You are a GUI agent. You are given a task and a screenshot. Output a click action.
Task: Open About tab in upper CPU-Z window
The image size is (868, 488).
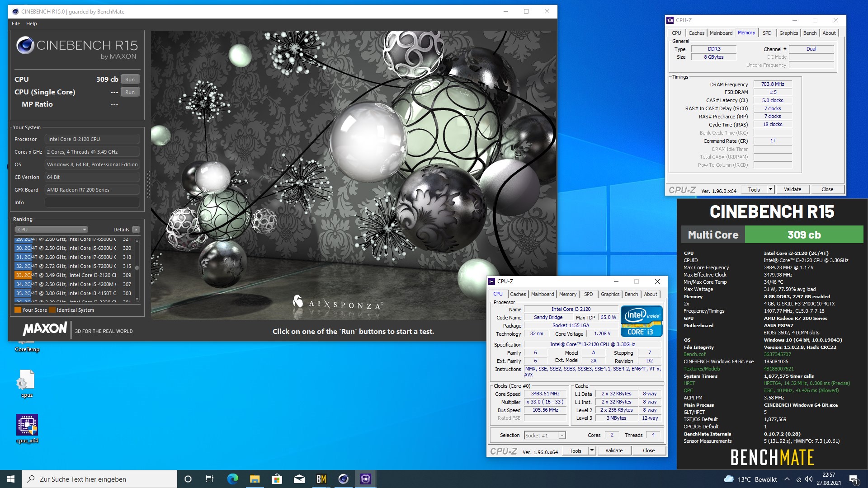[x=829, y=33]
